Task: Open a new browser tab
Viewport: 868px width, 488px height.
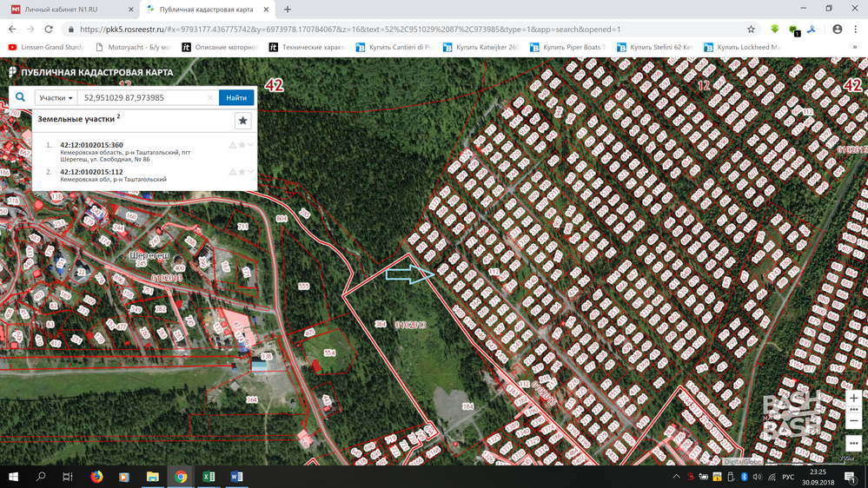Action: 288,10
